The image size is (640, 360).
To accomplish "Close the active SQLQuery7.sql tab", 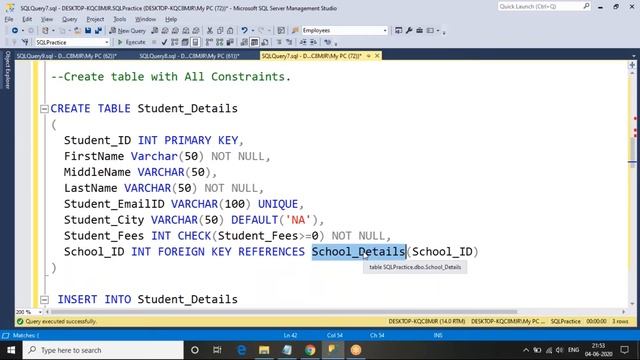I will point(377,56).
